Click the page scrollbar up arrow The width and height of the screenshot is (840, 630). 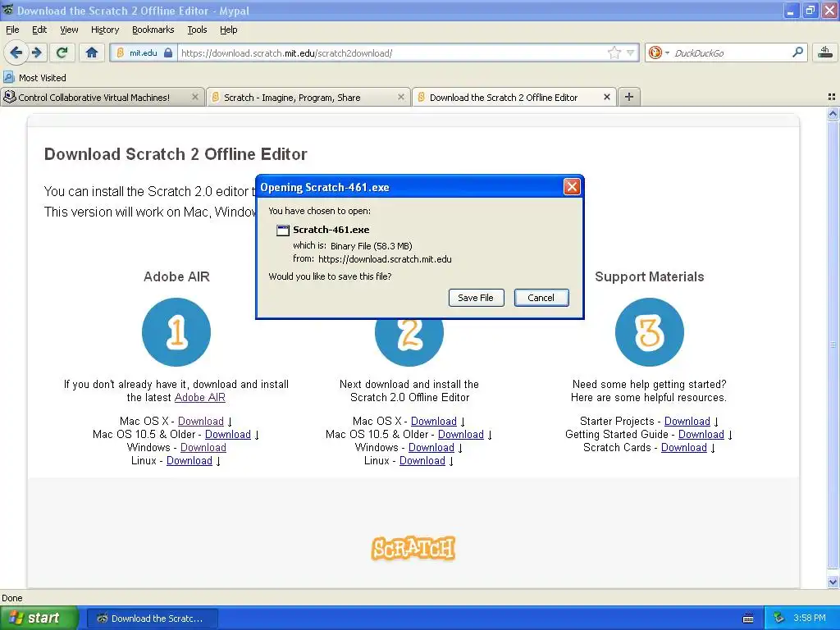pyautogui.click(x=833, y=113)
